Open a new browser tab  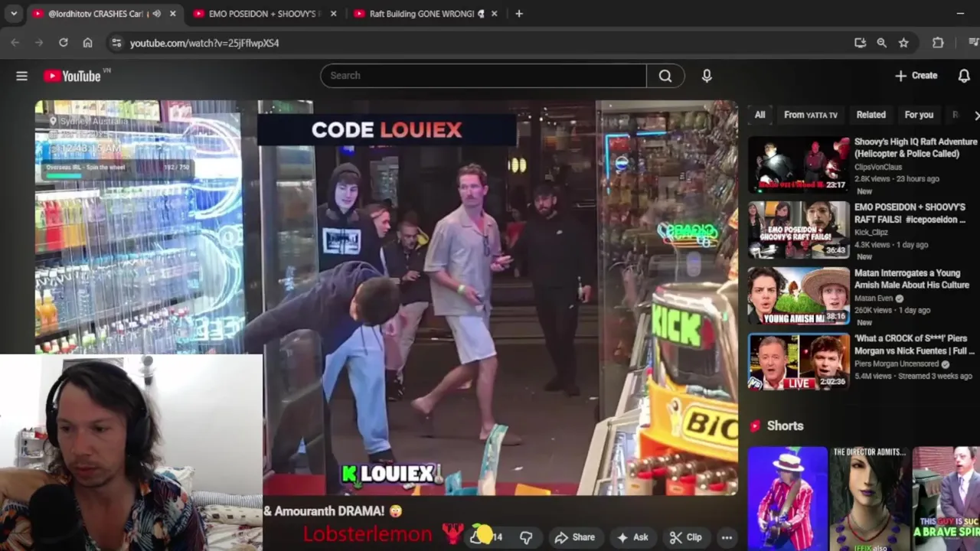(x=519, y=14)
